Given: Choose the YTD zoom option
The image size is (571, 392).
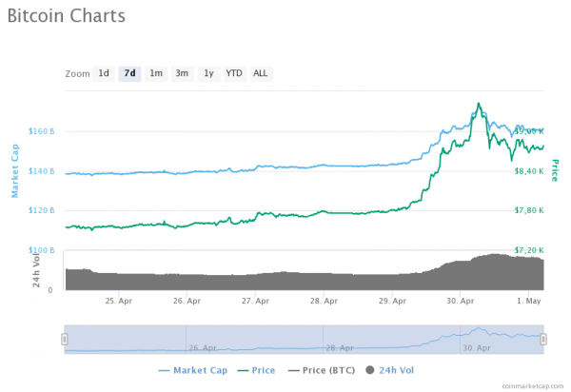Looking at the screenshot, I should (x=234, y=74).
